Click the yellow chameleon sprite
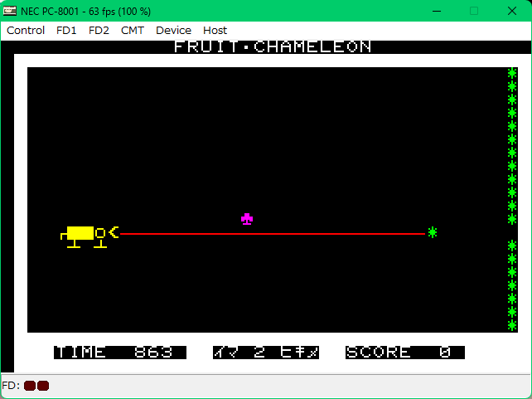The image size is (532, 399). point(89,236)
